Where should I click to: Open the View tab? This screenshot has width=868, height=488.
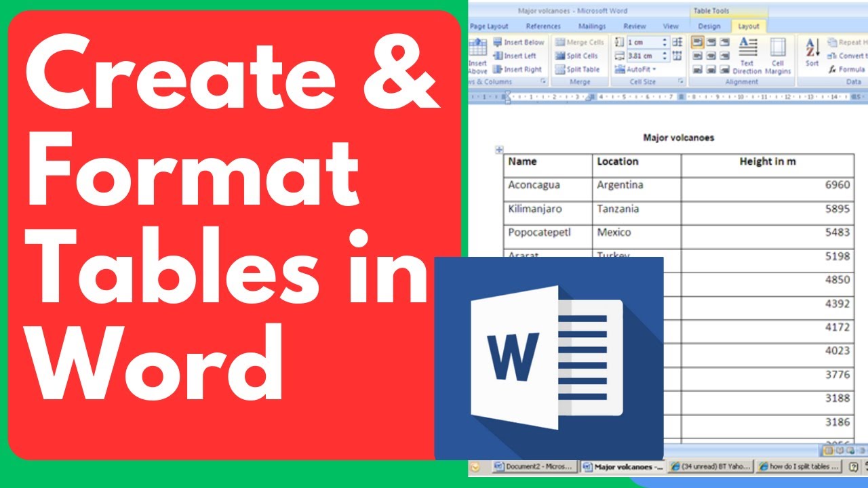coord(671,26)
